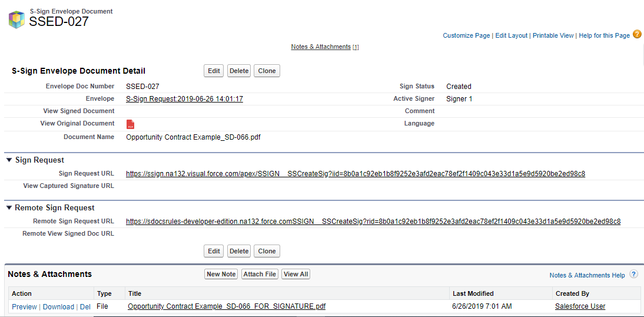
Task: Click the S-Sign Envelope Document cube icon
Action: tap(17, 19)
